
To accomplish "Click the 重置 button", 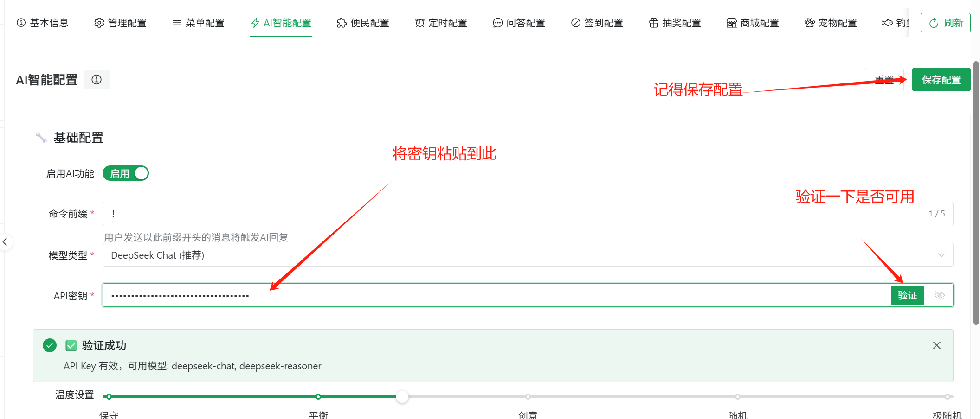I will click(884, 80).
